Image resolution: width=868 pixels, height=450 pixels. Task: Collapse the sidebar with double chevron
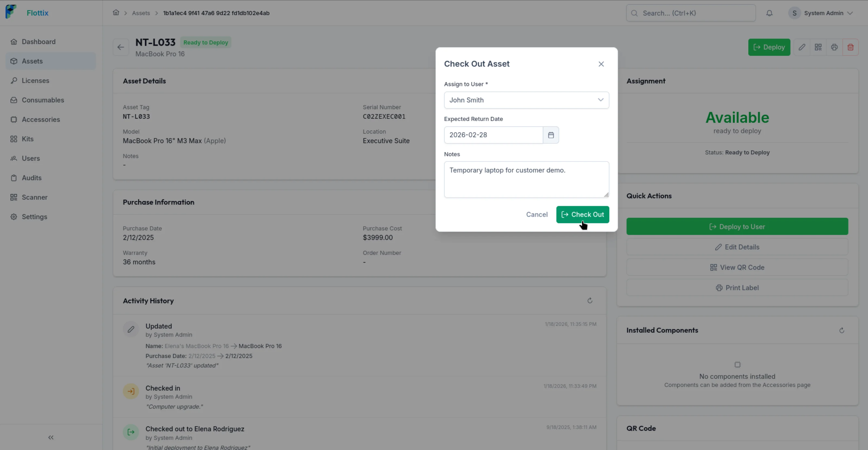tap(51, 437)
